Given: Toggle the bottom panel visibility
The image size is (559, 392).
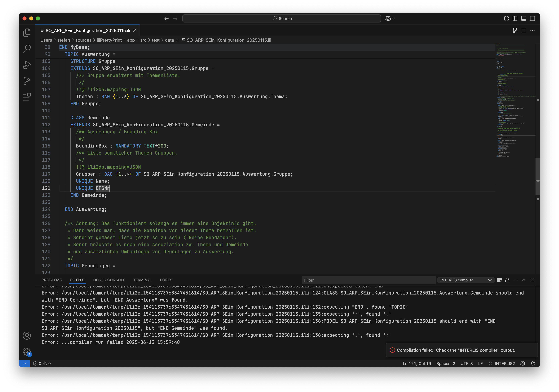Looking at the screenshot, I should (524, 18).
